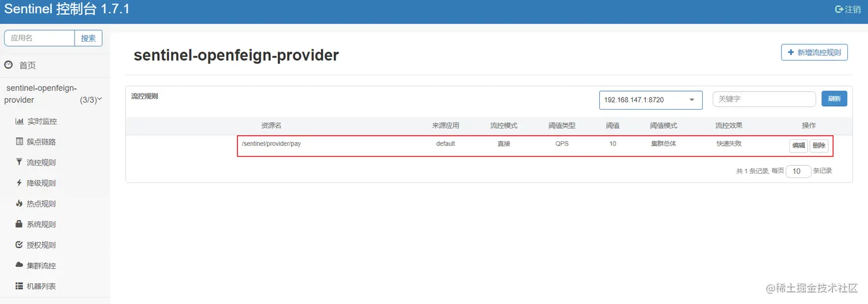
Task: Click the QPS threshold type cell
Action: click(561, 143)
